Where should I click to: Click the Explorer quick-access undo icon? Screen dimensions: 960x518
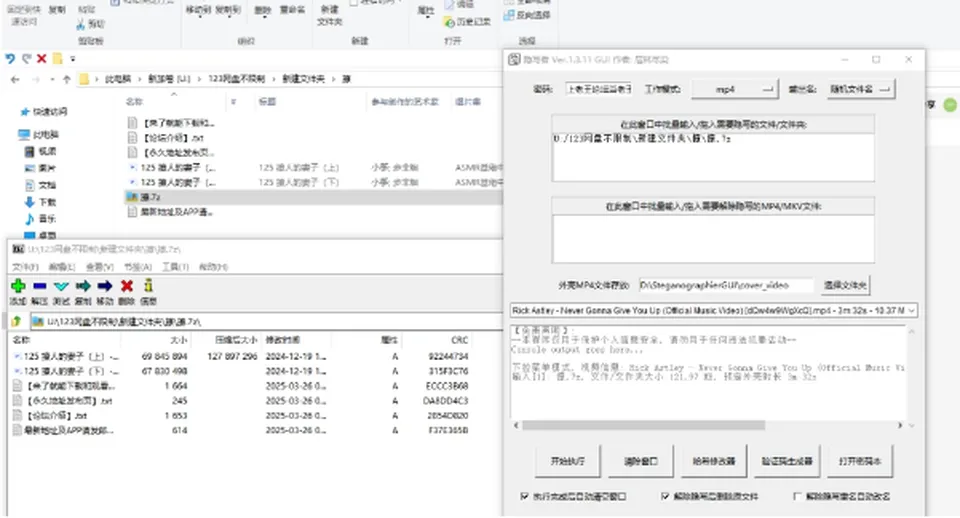10,59
